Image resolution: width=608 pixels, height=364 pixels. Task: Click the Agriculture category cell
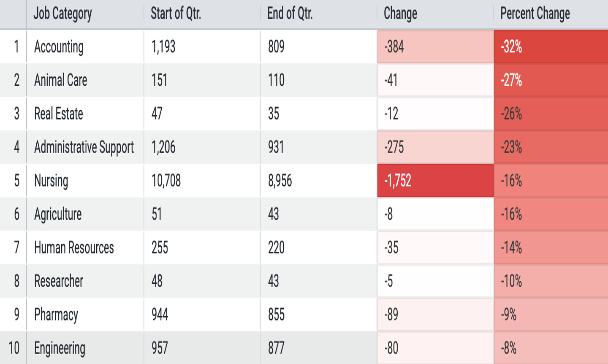tap(85, 214)
